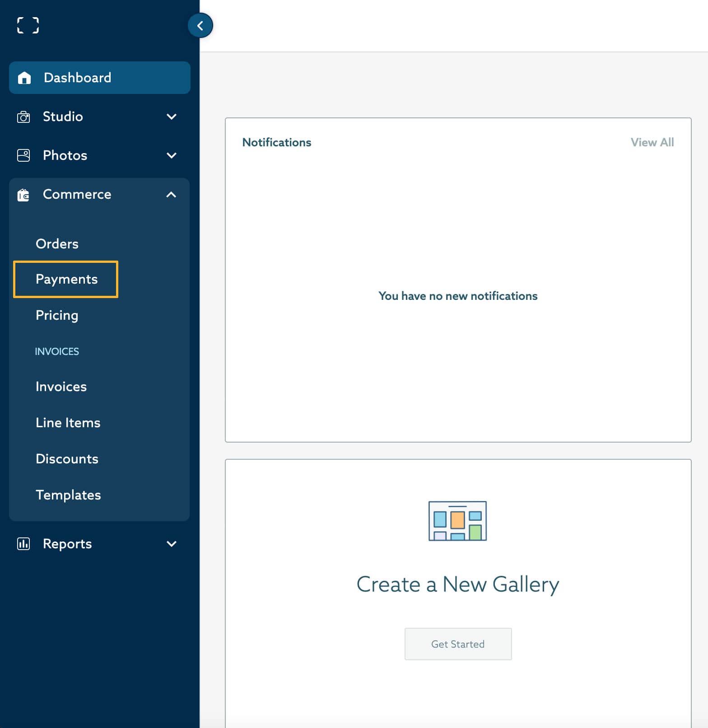Select the Commerce menu label
This screenshot has height=728, width=708.
coord(77,194)
